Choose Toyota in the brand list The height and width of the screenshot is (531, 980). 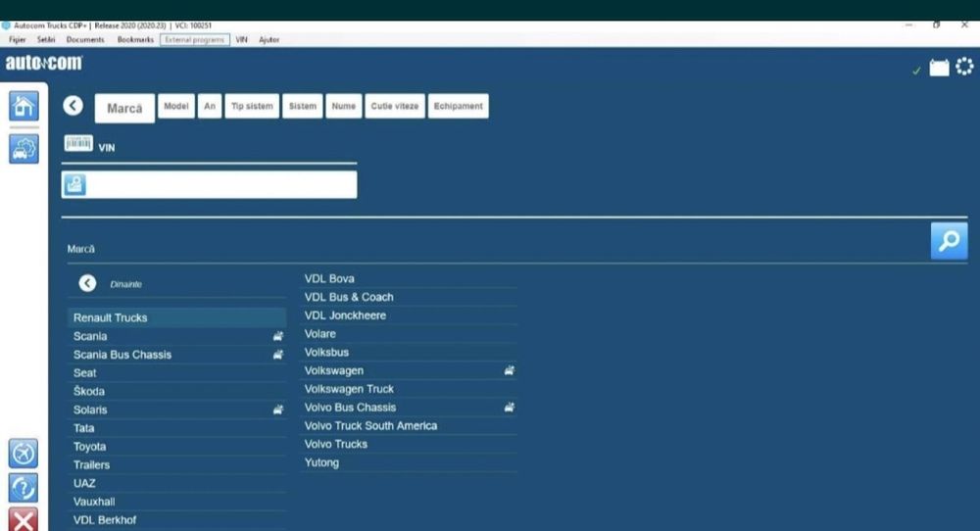(176, 447)
